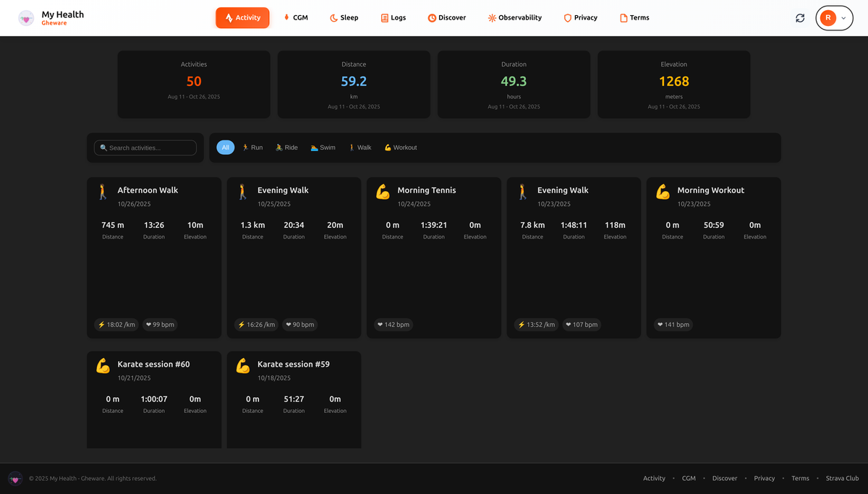The height and width of the screenshot is (494, 868).
Task: Open the Strava Club footer link
Action: [842, 478]
